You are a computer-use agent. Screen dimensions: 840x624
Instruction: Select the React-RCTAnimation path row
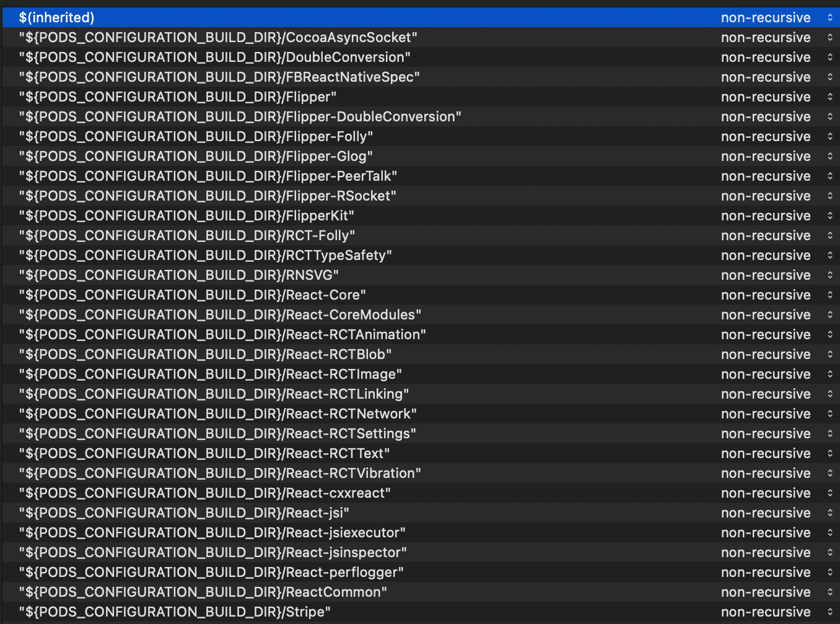point(421,334)
